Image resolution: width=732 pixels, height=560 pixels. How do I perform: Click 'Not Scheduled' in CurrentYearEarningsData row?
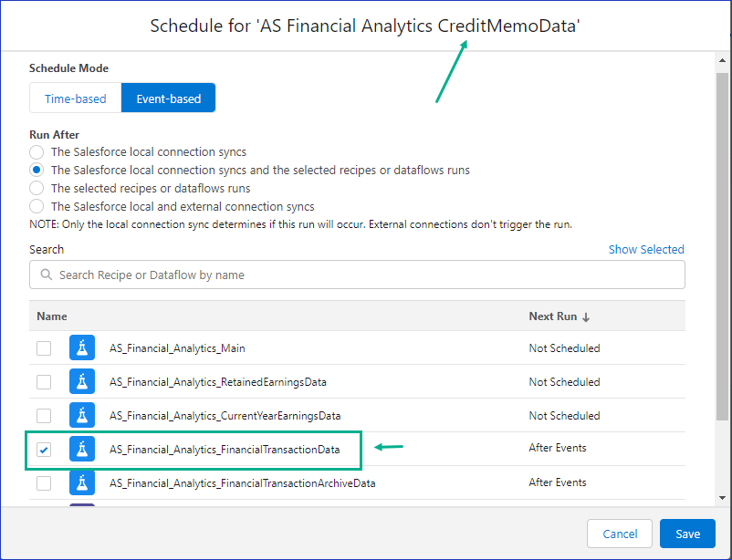coord(564,415)
